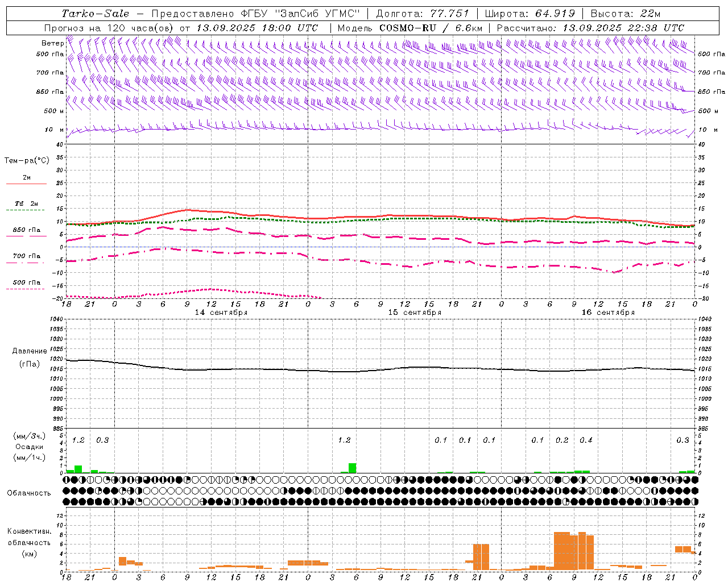Screen dimensions: 728x582
Task: Select the "Td 2м" dew point legend entry
Action: click(x=27, y=203)
